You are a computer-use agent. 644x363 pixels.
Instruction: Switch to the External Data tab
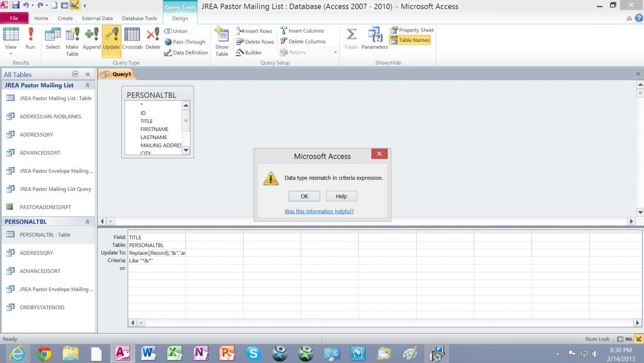tap(96, 18)
